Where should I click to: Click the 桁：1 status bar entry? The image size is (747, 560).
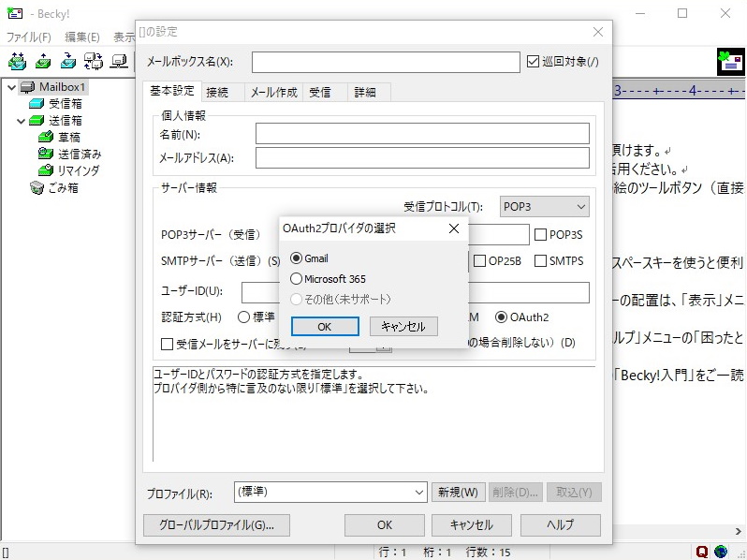coord(437,552)
